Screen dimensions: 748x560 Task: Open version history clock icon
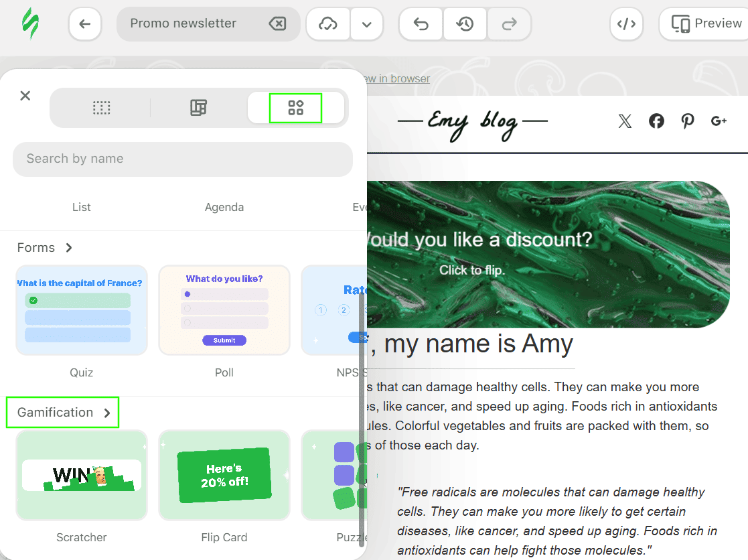[465, 23]
